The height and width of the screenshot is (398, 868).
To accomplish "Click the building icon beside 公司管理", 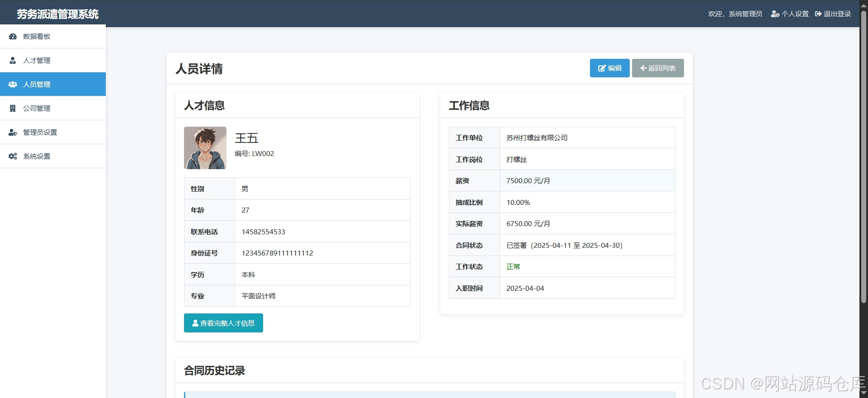I will pyautogui.click(x=13, y=108).
